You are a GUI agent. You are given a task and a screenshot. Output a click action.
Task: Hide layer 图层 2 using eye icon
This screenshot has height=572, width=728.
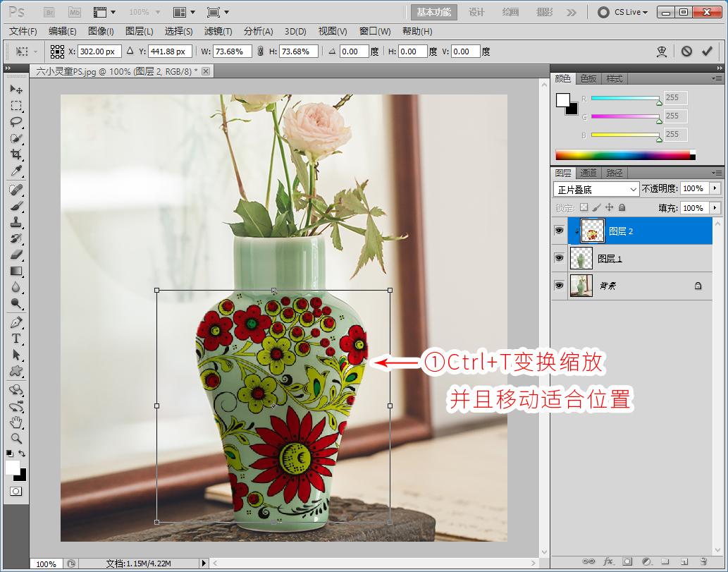(x=559, y=231)
